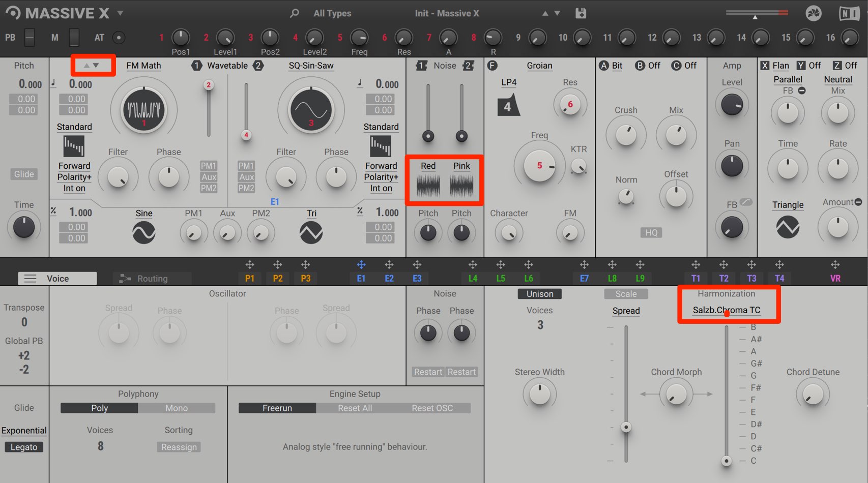Open the Native Instruments NI logo
This screenshot has width=868, height=483.
point(849,13)
